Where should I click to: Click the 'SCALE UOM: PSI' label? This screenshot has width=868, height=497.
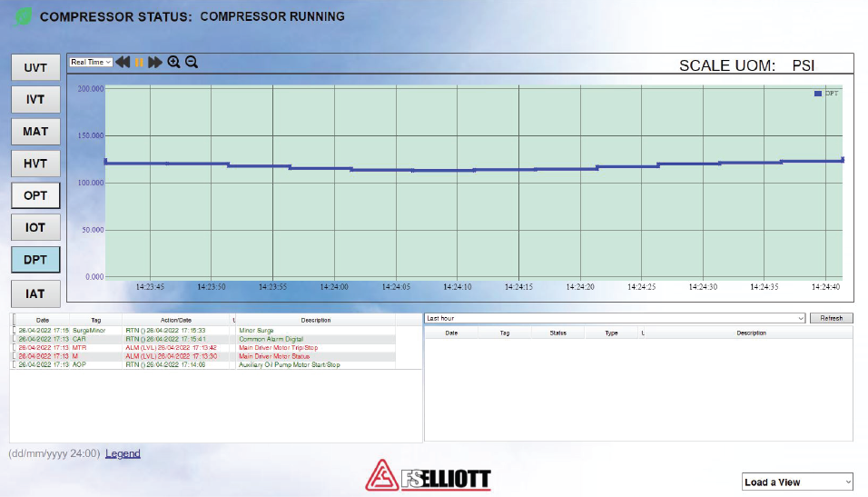[x=746, y=65]
